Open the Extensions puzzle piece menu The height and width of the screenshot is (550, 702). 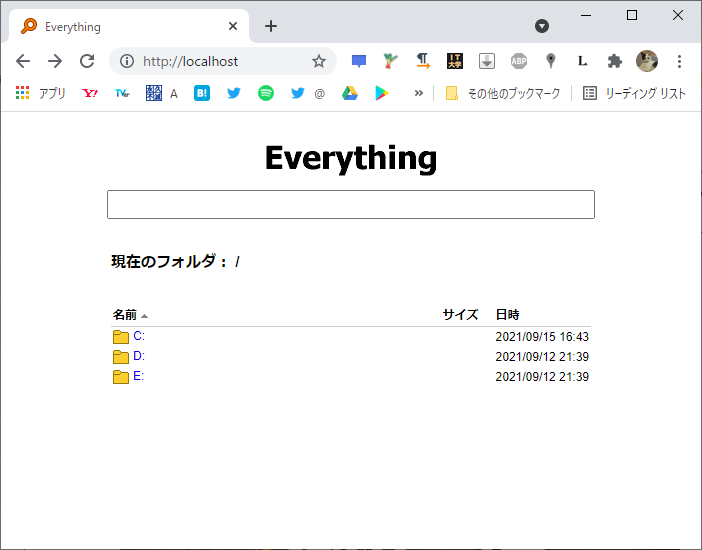tap(615, 61)
